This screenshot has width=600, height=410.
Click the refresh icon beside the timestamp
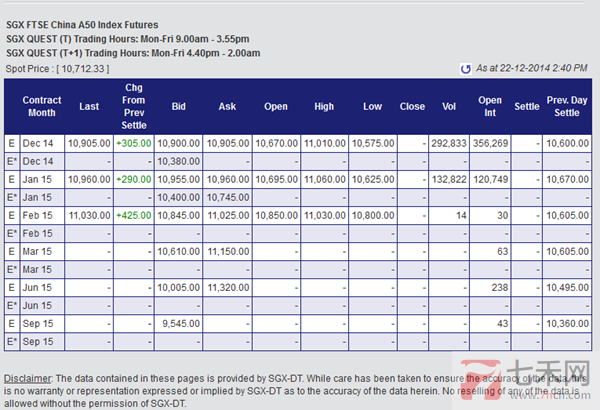point(466,69)
